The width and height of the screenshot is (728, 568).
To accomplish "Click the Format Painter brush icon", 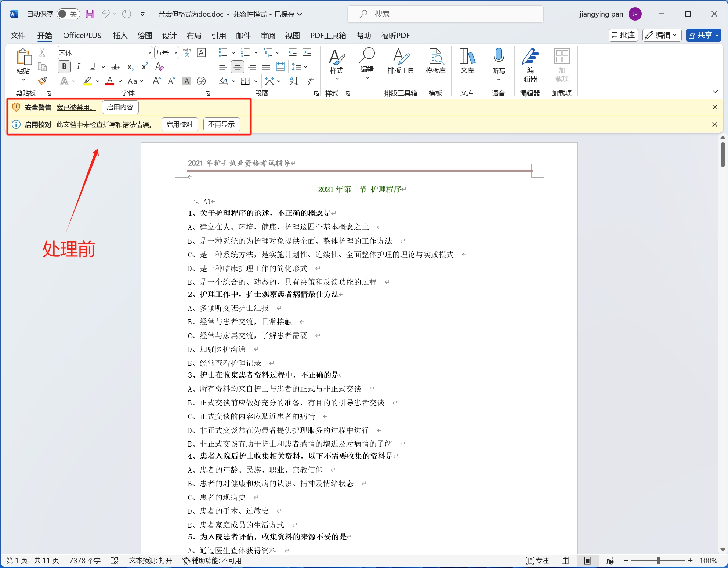I will (42, 81).
